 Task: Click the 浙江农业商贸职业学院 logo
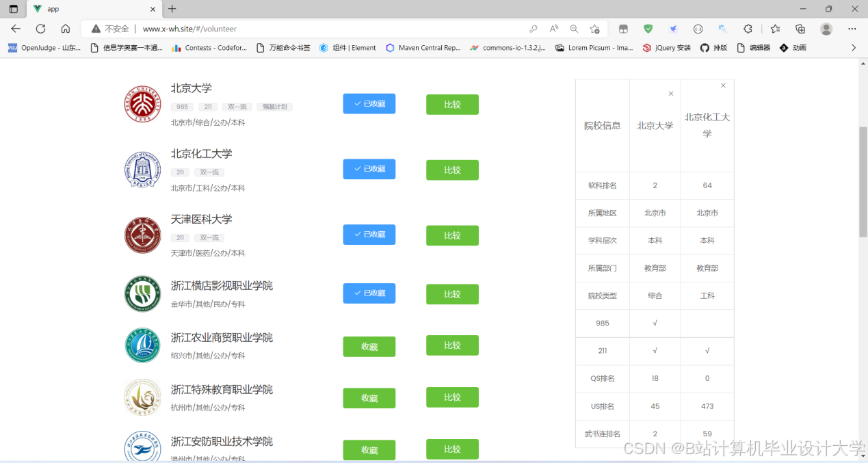coord(142,345)
